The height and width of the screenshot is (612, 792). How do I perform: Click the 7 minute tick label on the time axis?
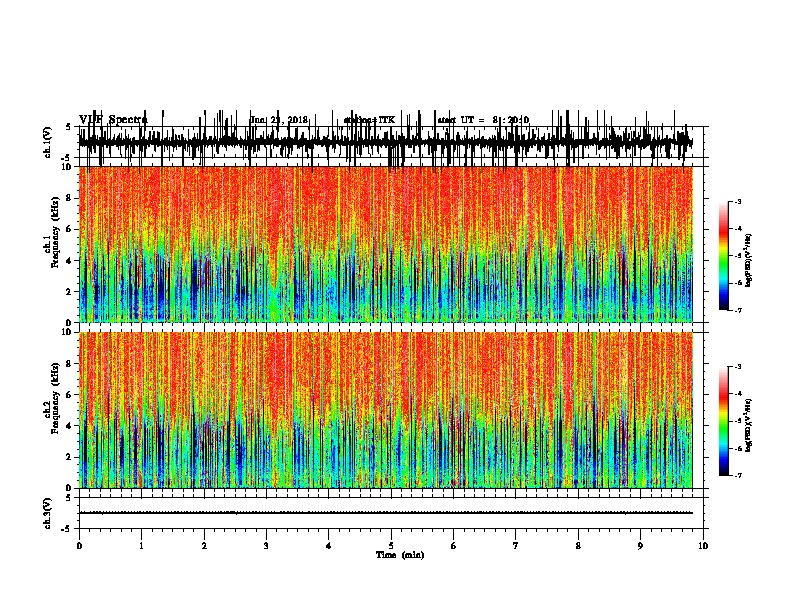coord(516,546)
